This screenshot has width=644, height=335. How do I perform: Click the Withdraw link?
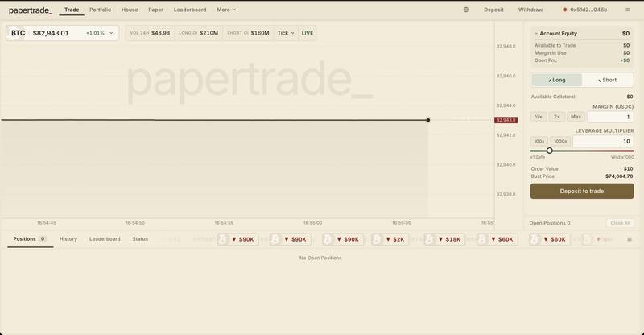point(530,10)
